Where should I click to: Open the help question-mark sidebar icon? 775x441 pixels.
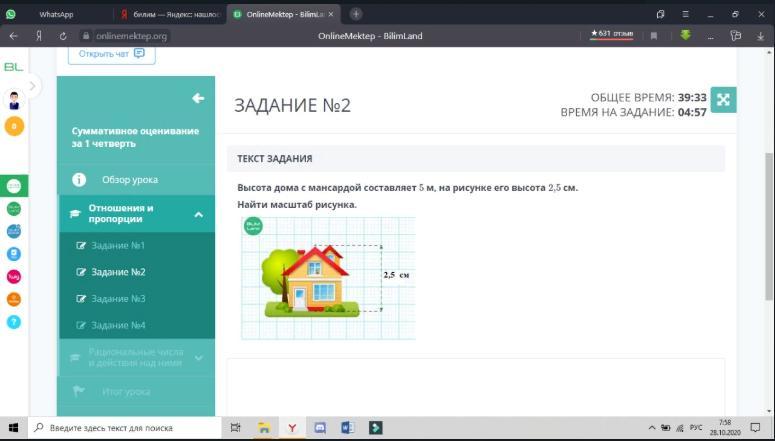click(14, 322)
